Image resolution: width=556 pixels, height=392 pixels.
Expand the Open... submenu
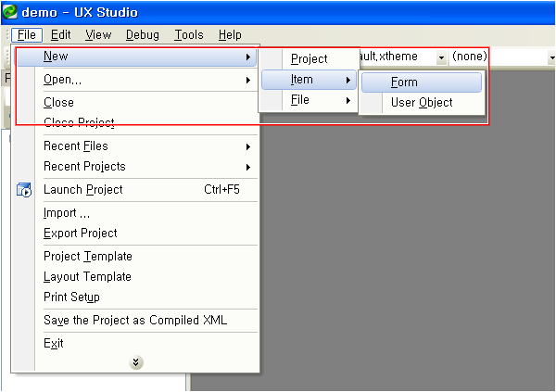(137, 80)
